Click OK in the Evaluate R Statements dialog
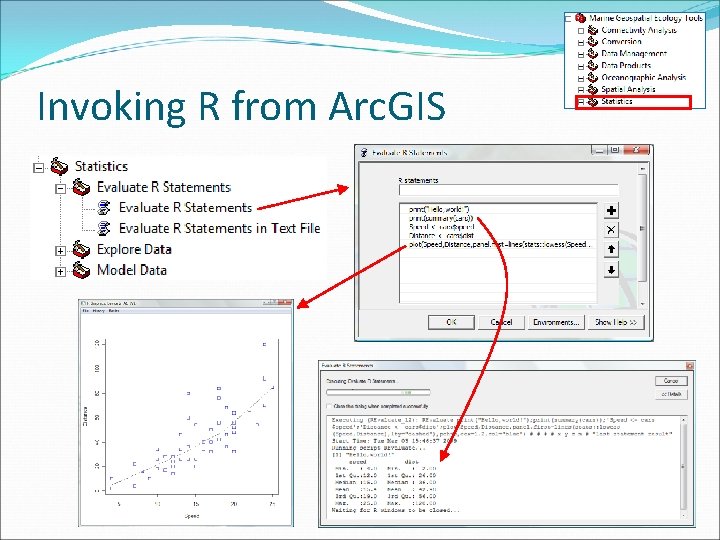Viewport: 720px width, 540px height. pos(451,322)
